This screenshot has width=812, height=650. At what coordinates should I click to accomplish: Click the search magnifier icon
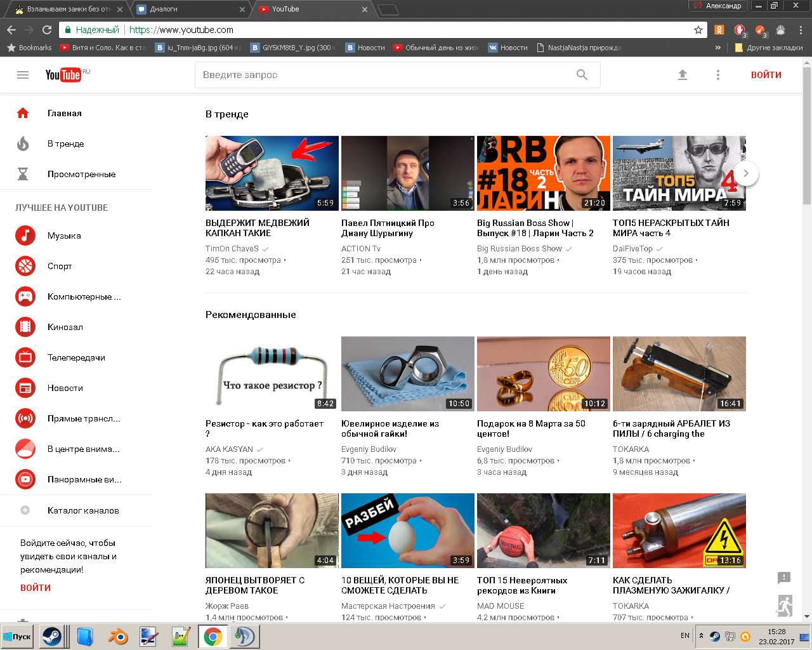pos(582,75)
